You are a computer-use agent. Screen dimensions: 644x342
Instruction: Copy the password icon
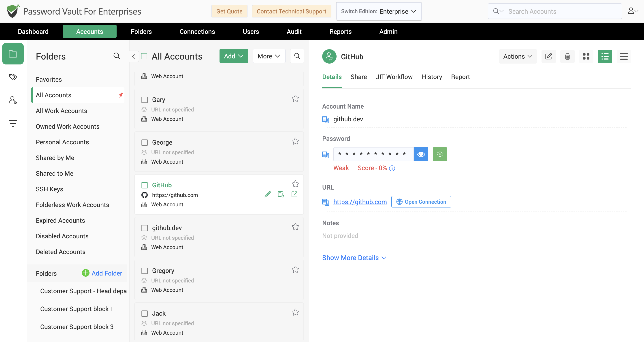[326, 155]
